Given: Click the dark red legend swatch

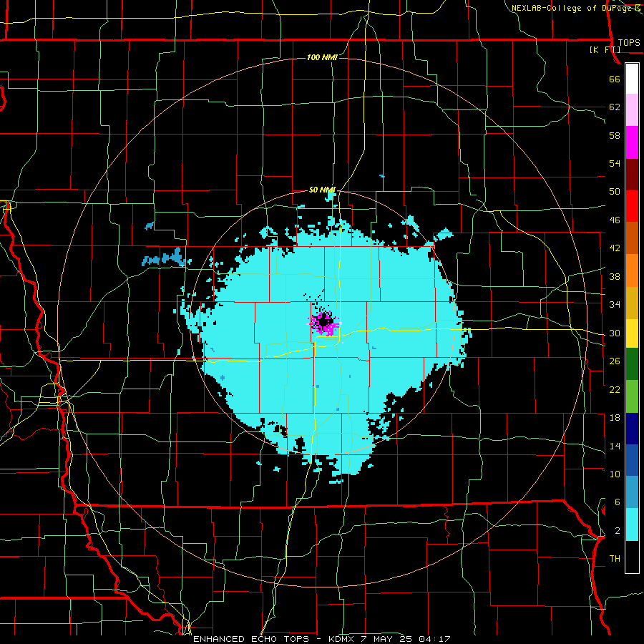Looking at the screenshot, I should click(632, 175).
